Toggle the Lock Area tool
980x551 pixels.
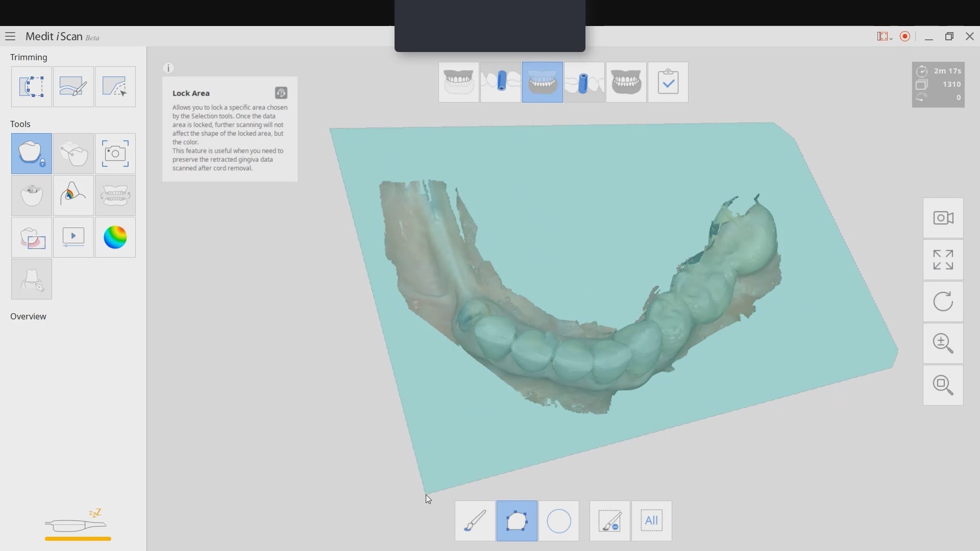click(32, 154)
